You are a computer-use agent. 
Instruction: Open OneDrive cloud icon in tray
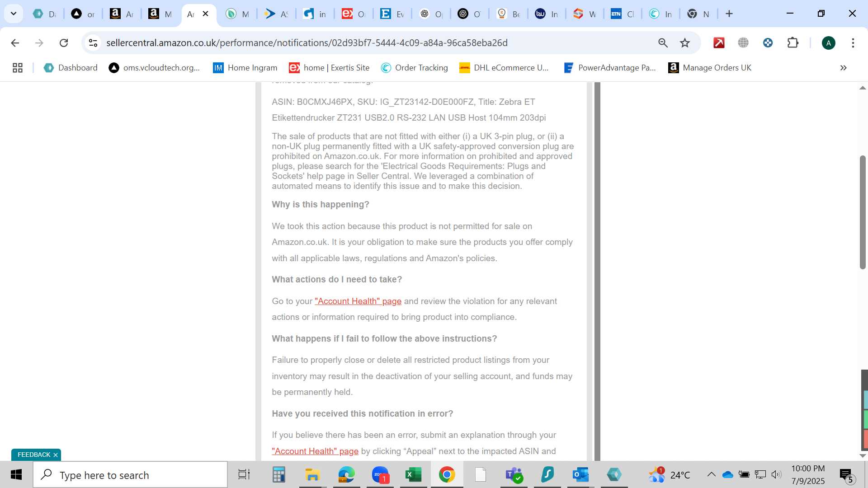point(727,474)
